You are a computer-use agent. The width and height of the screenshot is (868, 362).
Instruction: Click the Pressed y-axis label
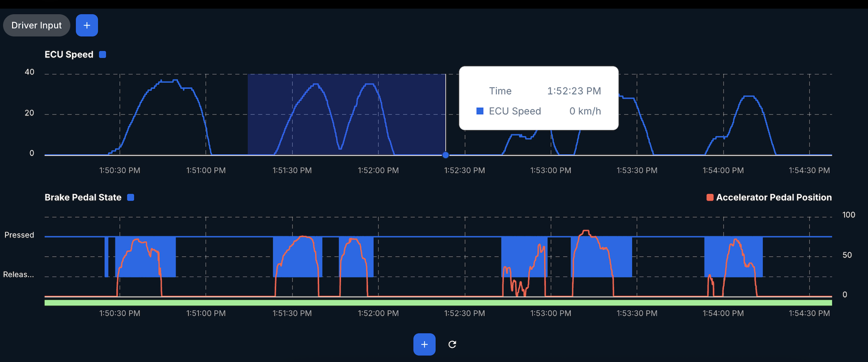[19, 235]
